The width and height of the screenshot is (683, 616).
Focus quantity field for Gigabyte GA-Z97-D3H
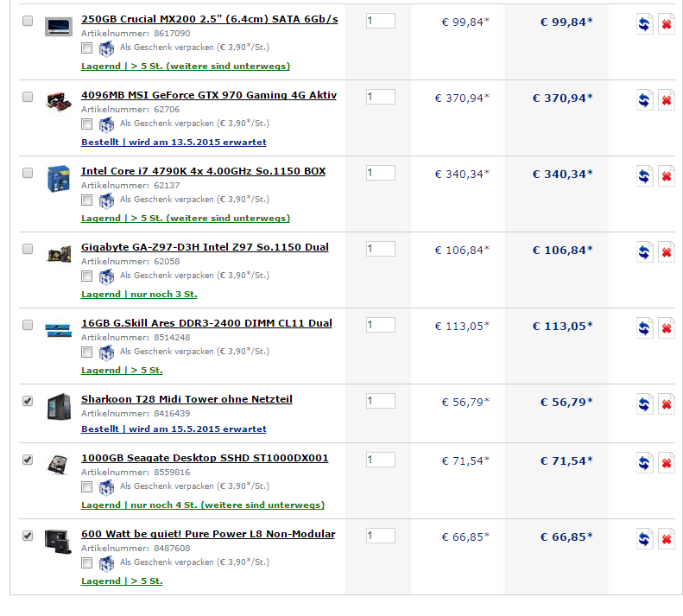tap(381, 249)
